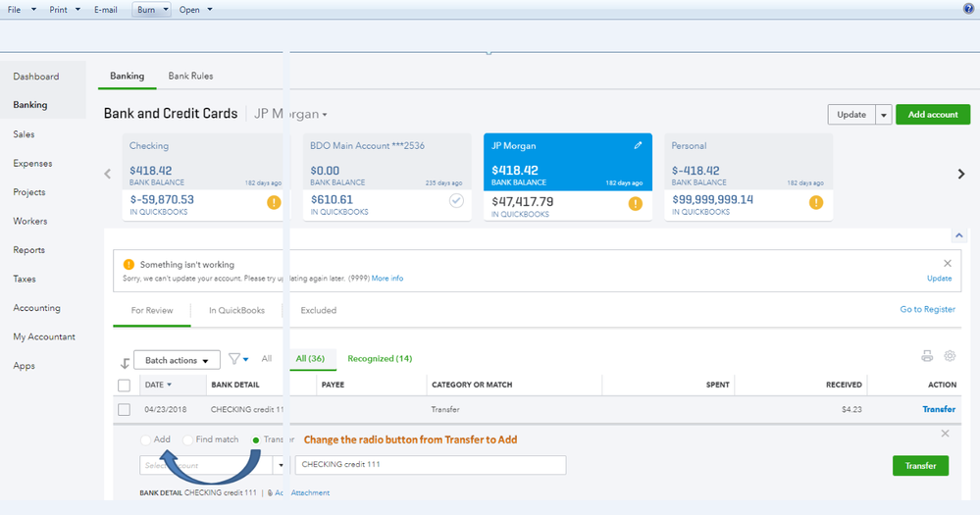Click the help question mark icon
Screen dimensions: 980x515
968,9
